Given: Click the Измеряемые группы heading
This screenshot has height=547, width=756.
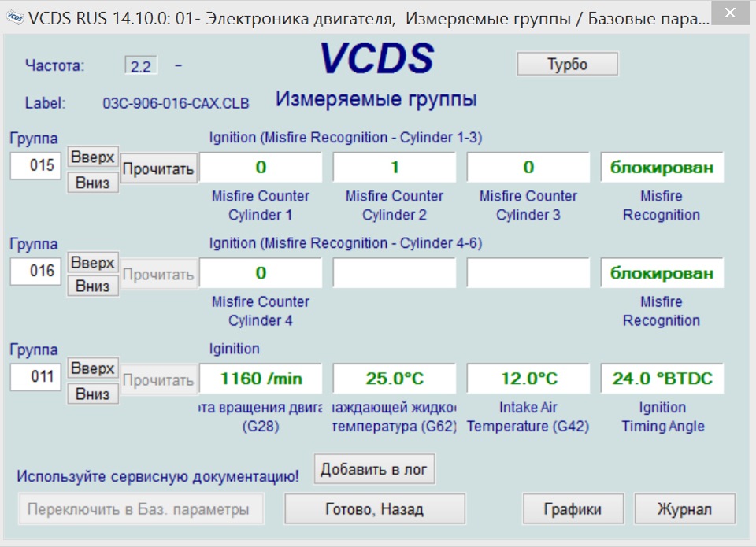Looking at the screenshot, I should pyautogui.click(x=376, y=99).
